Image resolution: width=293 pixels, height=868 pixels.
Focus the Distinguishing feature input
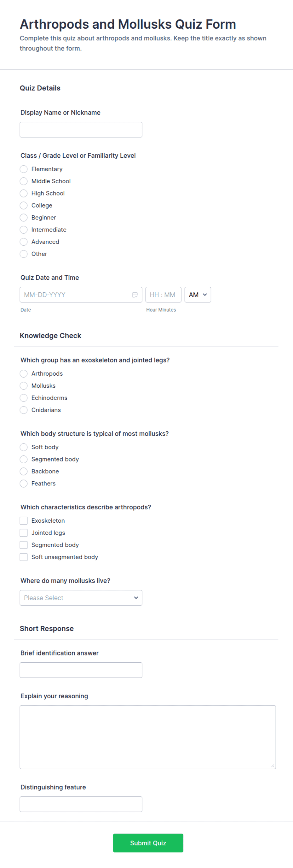pyautogui.click(x=81, y=804)
